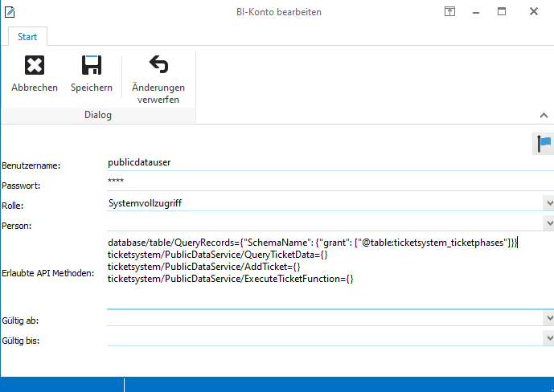Click the blue flag icon
The image size is (554, 392).
[x=544, y=144]
